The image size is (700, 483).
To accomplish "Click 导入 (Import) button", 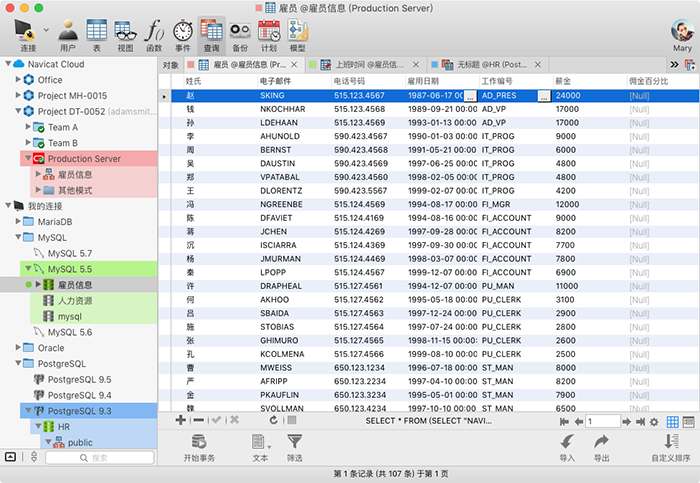I will click(567, 448).
